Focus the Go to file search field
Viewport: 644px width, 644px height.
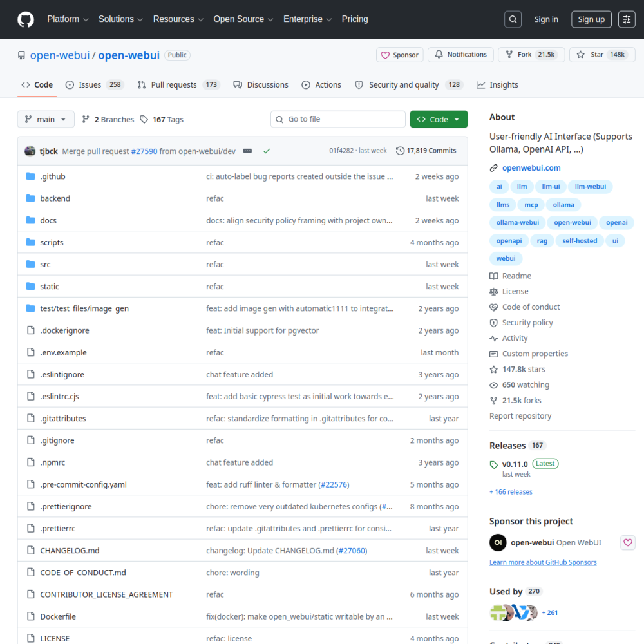pyautogui.click(x=337, y=119)
